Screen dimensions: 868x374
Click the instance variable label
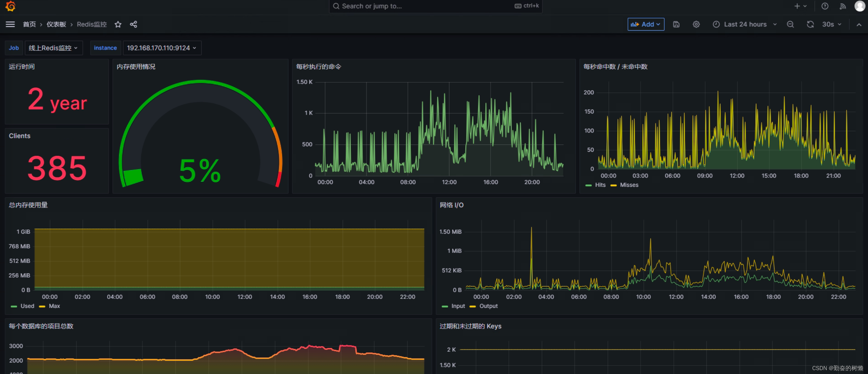pos(105,48)
